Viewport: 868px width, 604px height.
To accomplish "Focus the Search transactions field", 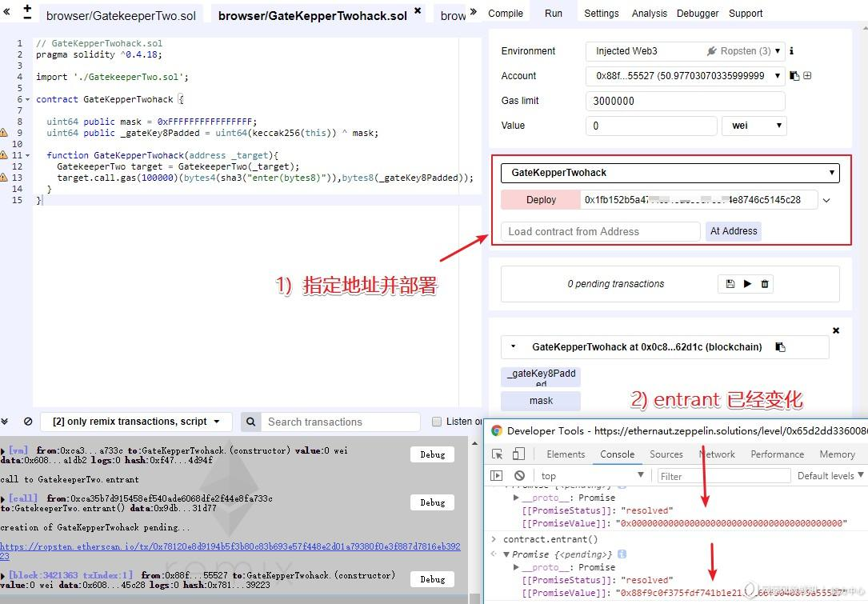I will [341, 422].
